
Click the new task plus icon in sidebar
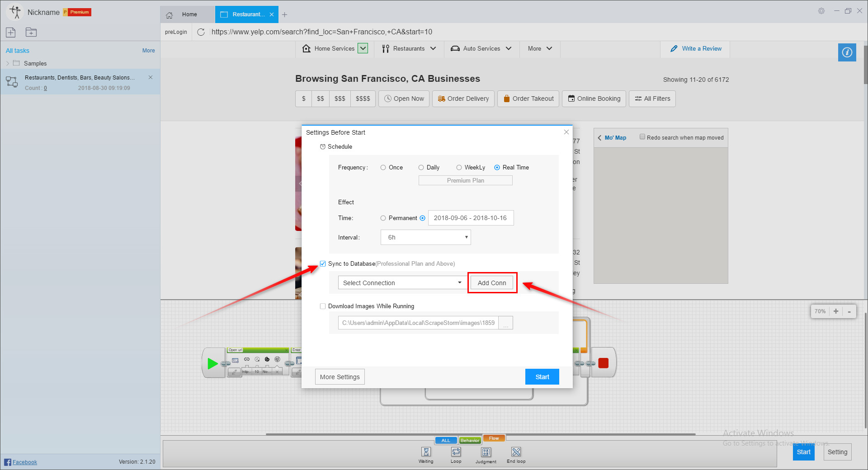(x=11, y=32)
